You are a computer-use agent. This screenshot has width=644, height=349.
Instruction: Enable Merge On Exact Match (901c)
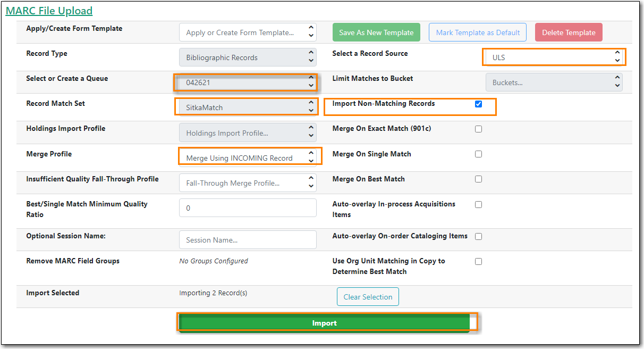(478, 129)
